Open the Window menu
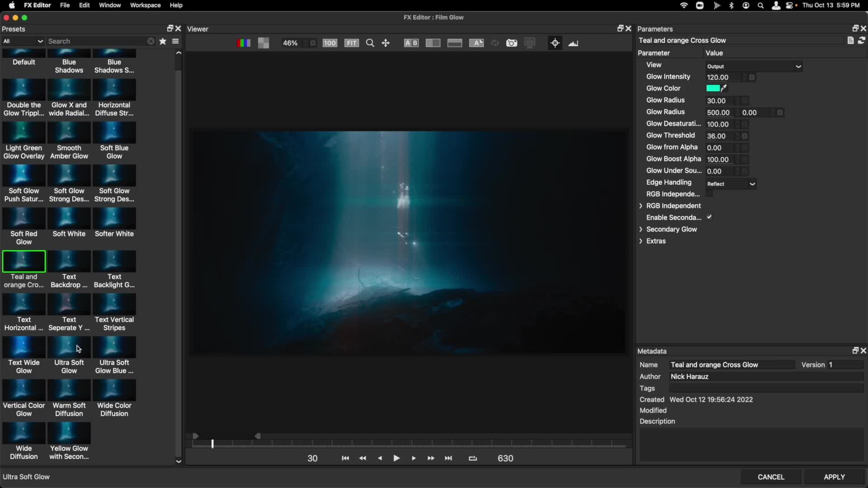 click(x=110, y=5)
